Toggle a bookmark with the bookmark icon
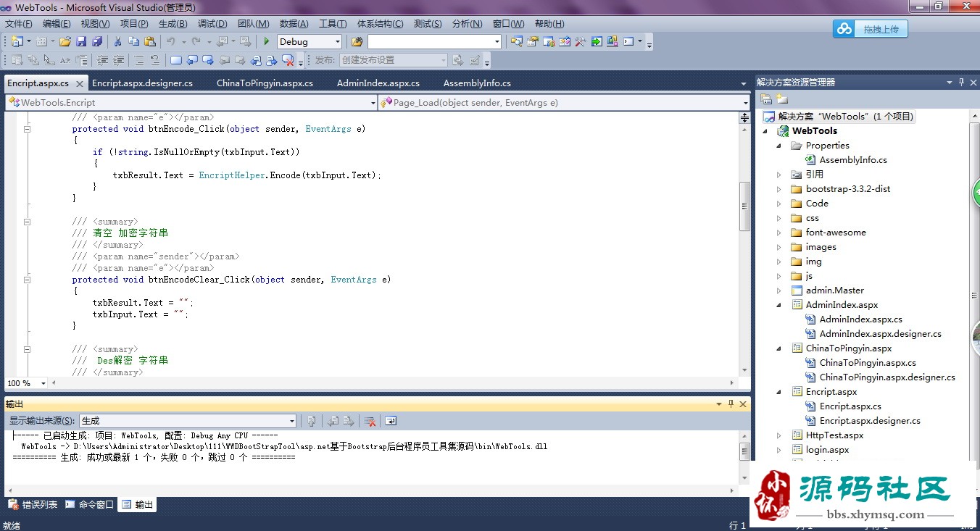 tap(176, 60)
